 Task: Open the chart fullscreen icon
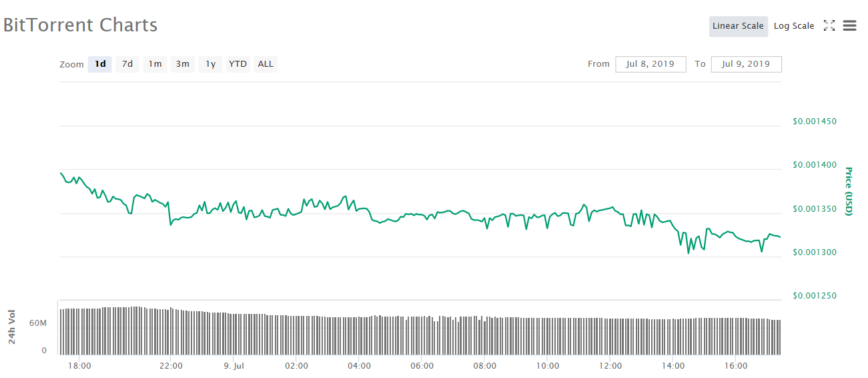point(829,26)
